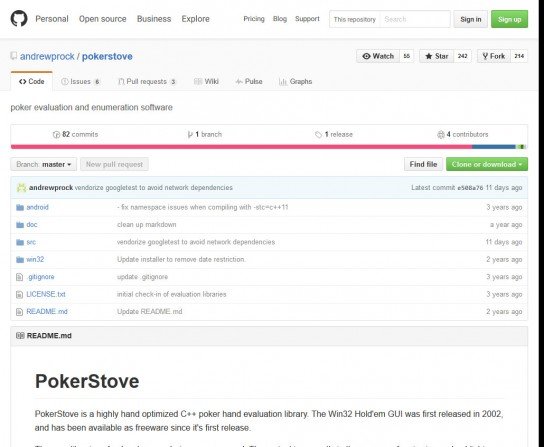Screen dimensions: 544x447
Task: Go to the Blog page
Action: pyautogui.click(x=280, y=19)
